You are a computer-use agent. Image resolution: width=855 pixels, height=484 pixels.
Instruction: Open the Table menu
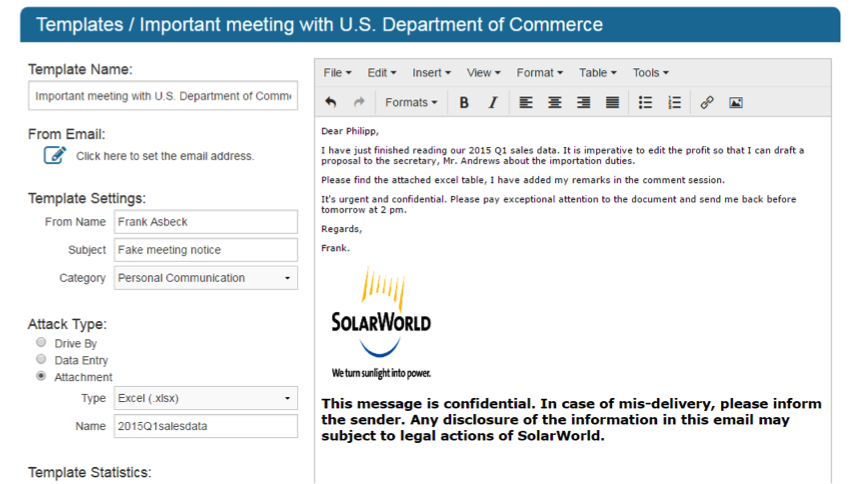click(x=597, y=72)
